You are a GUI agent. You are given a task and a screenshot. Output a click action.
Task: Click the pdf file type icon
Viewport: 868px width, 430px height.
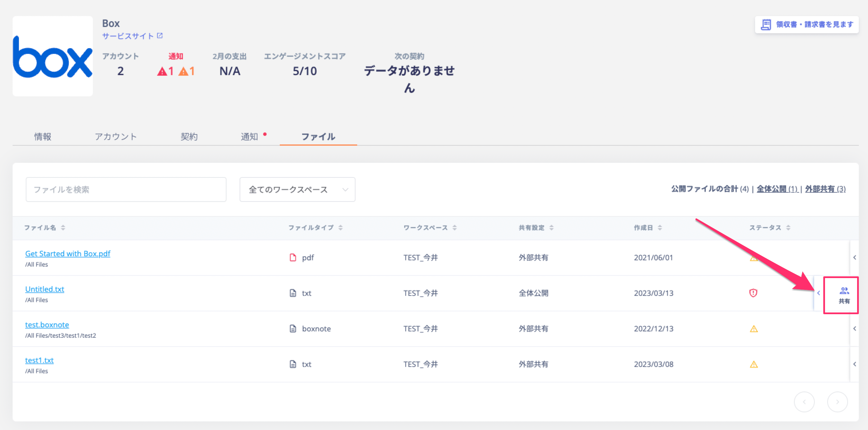click(293, 257)
